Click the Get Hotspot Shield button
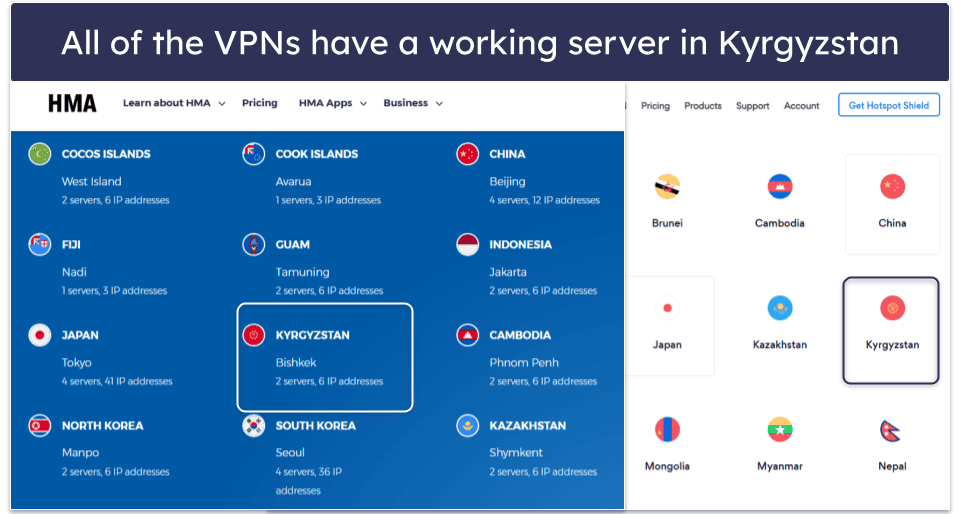The image size is (960, 514). (x=888, y=105)
